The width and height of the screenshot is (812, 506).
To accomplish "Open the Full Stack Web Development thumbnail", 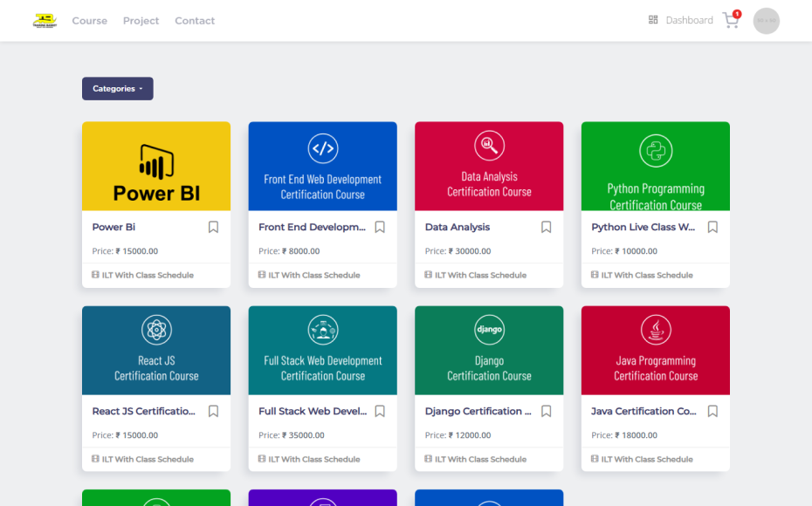I will click(x=323, y=350).
